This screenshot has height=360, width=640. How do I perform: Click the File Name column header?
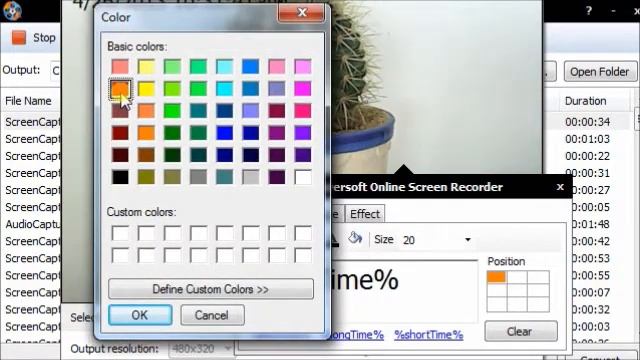click(x=29, y=101)
